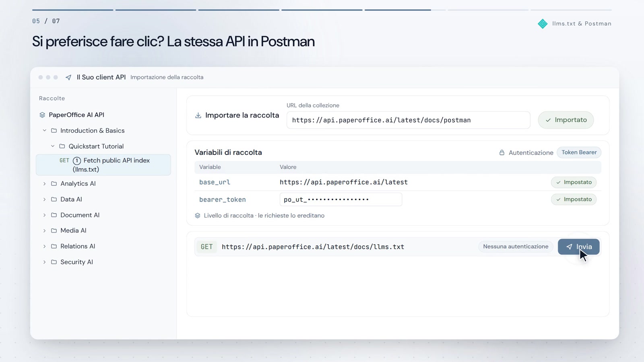Click the URL della collezione input field
Viewport: 644px width, 362px height.
[x=408, y=120]
